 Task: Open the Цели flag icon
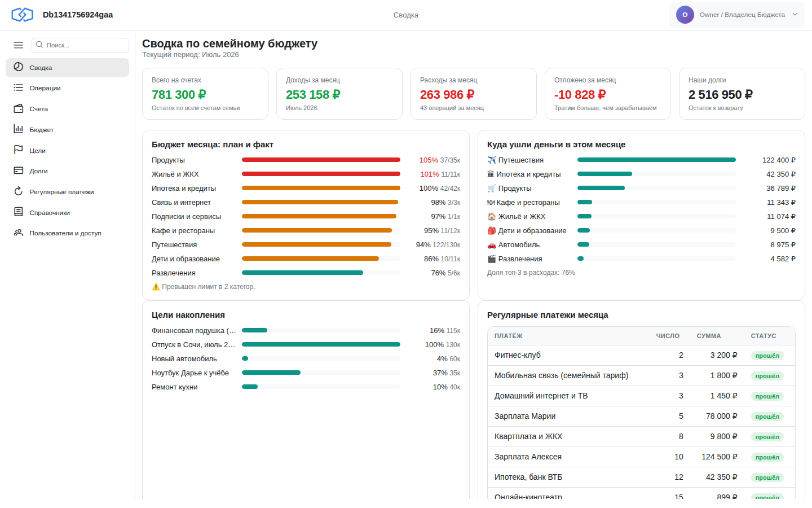tap(19, 150)
